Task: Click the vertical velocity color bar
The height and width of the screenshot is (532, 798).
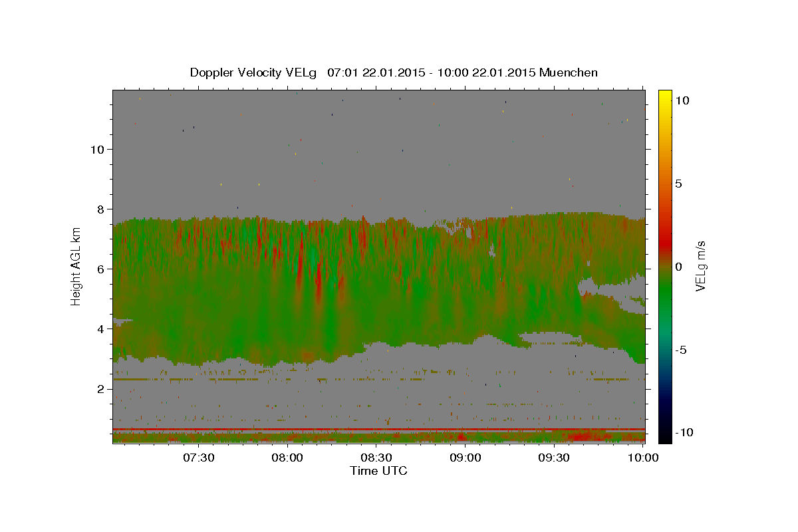Action: [665, 266]
